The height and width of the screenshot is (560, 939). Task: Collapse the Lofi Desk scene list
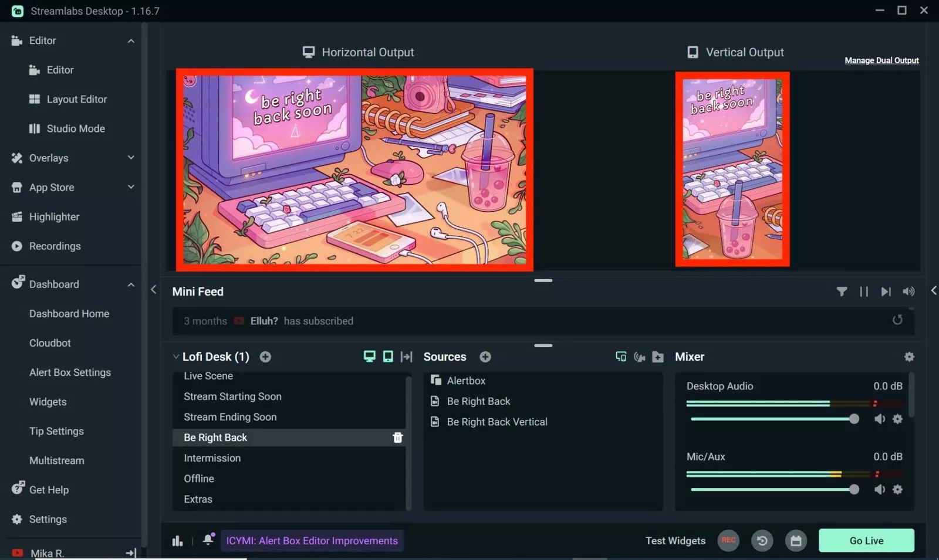(175, 357)
